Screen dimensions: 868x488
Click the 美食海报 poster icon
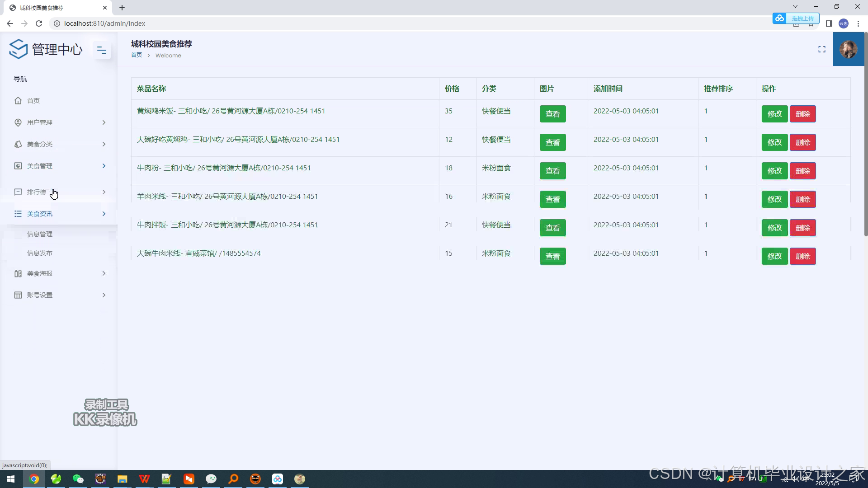point(18,273)
